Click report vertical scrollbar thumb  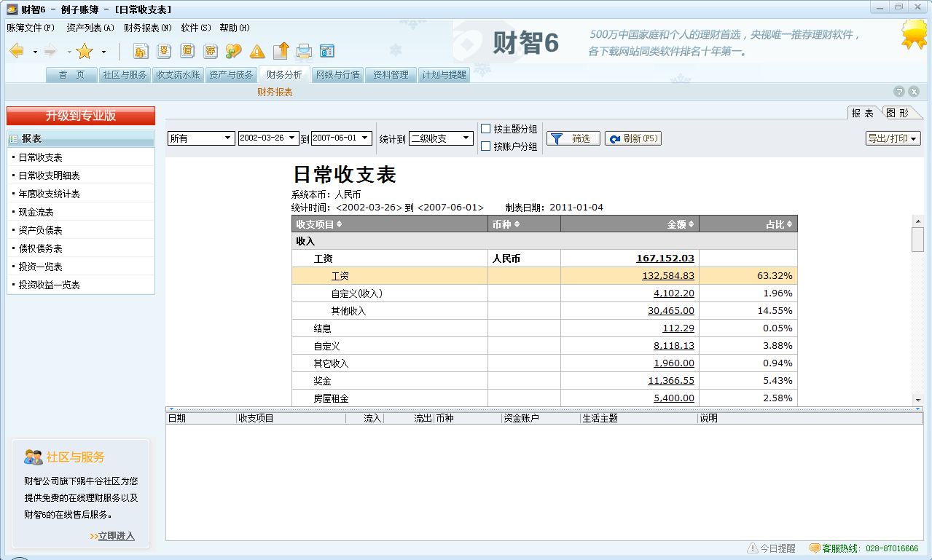pyautogui.click(x=918, y=239)
